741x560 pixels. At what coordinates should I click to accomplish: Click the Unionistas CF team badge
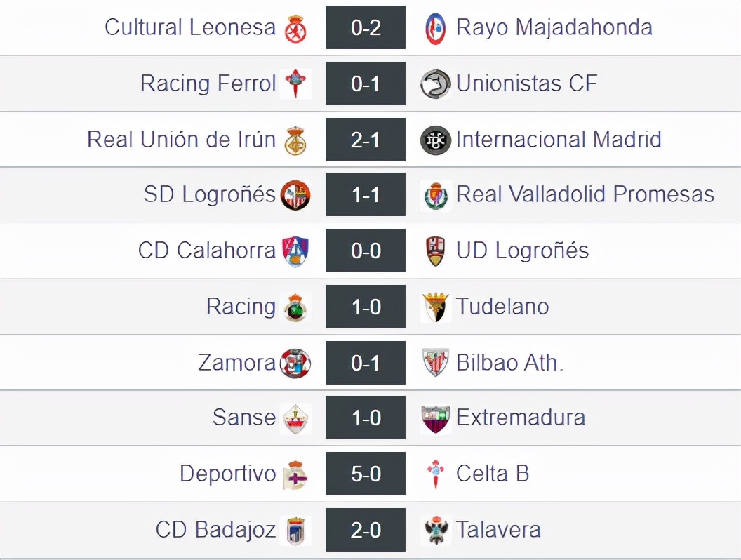tap(436, 84)
